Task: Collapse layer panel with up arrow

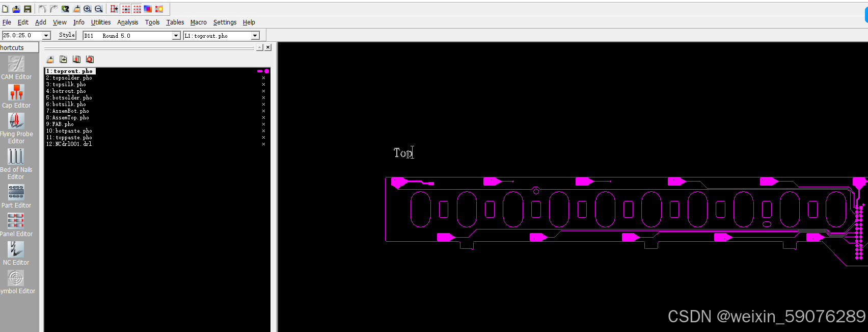Action: click(260, 47)
